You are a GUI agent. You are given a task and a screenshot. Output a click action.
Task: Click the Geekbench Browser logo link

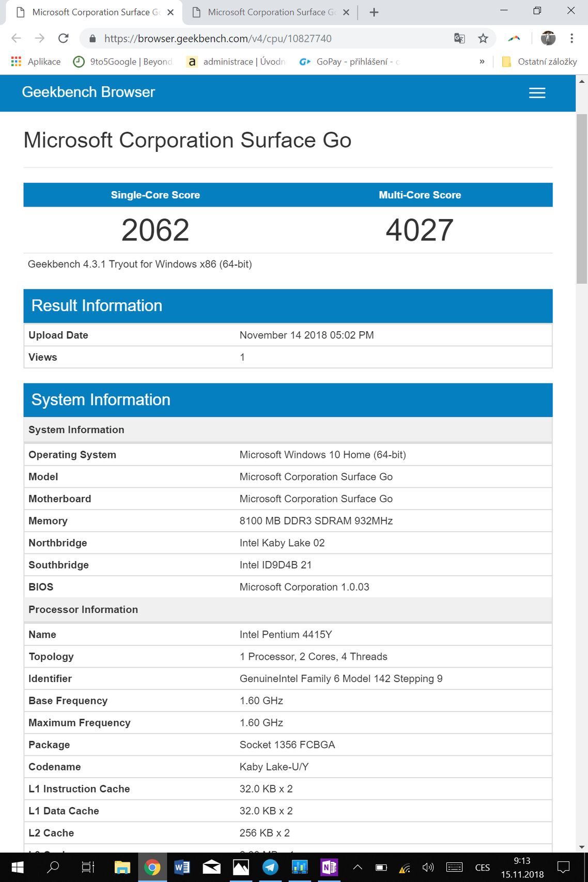pos(88,92)
